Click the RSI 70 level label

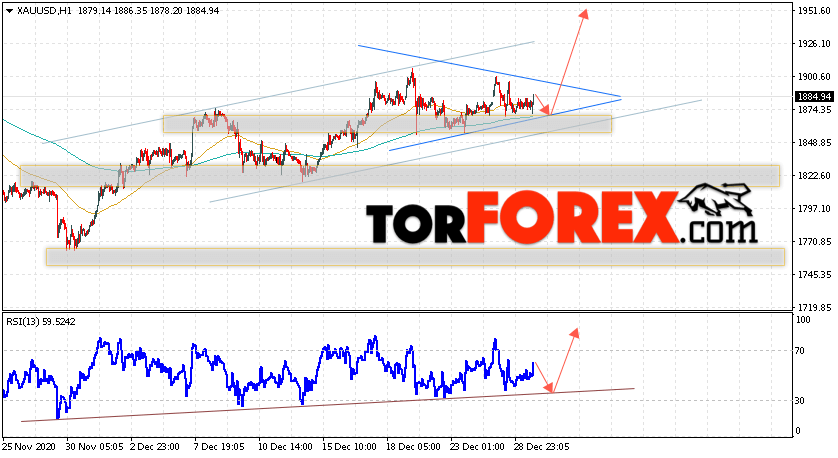[800, 351]
